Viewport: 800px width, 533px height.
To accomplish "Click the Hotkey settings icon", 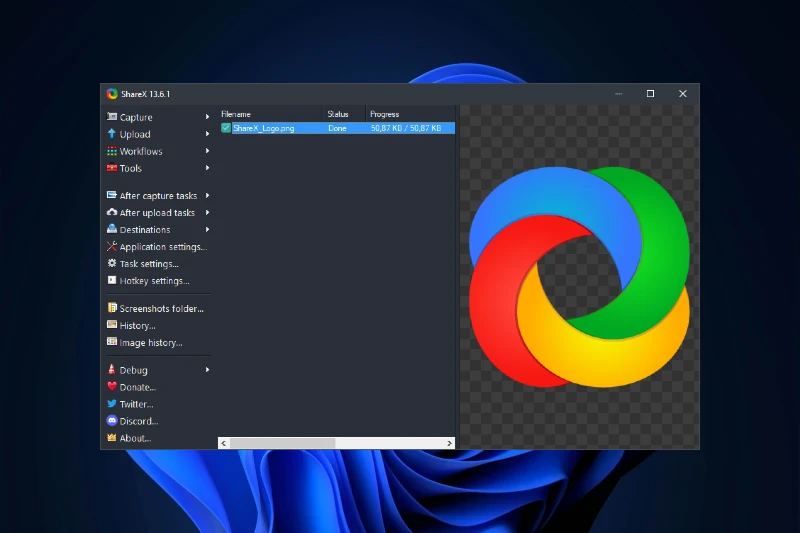I will pos(112,280).
